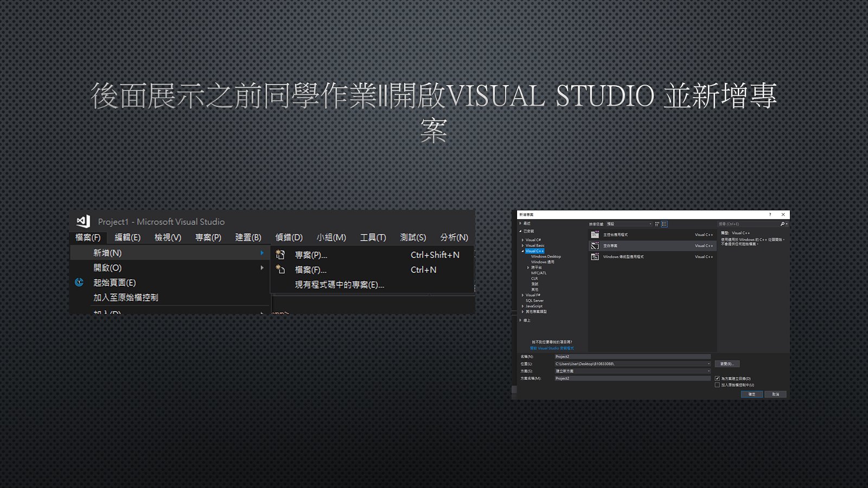
Task: Click the help question mark in dialog
Action: click(770, 215)
